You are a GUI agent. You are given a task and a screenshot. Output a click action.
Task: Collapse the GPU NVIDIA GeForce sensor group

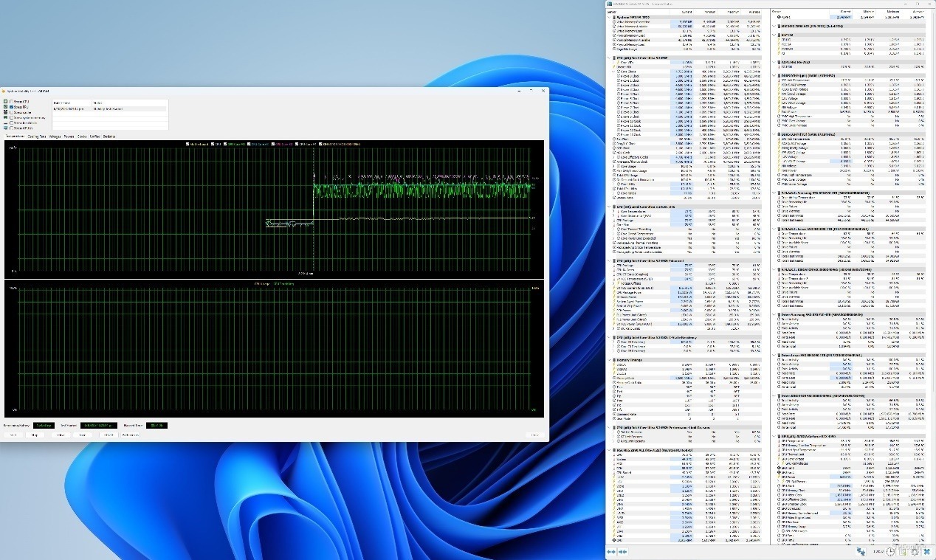[775, 436]
